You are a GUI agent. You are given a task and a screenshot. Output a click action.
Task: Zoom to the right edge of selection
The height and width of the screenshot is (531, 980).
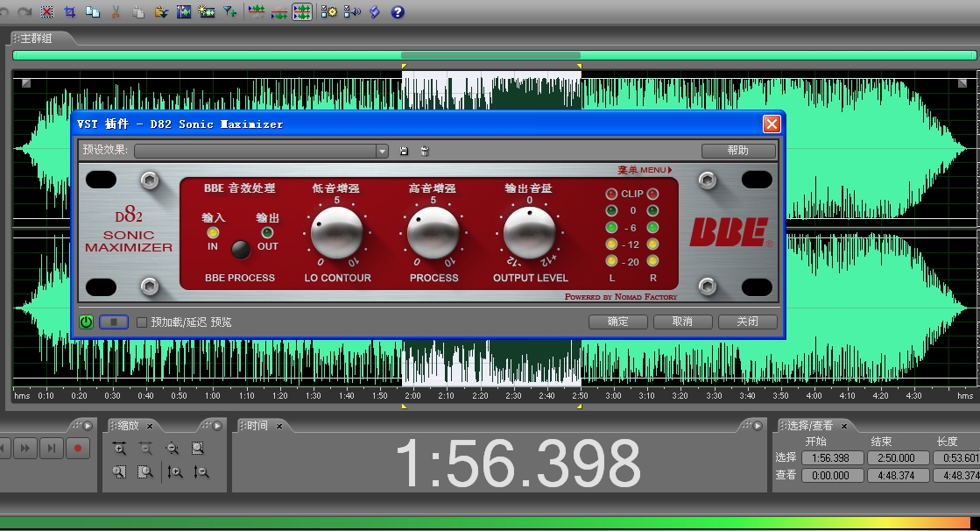click(x=145, y=472)
